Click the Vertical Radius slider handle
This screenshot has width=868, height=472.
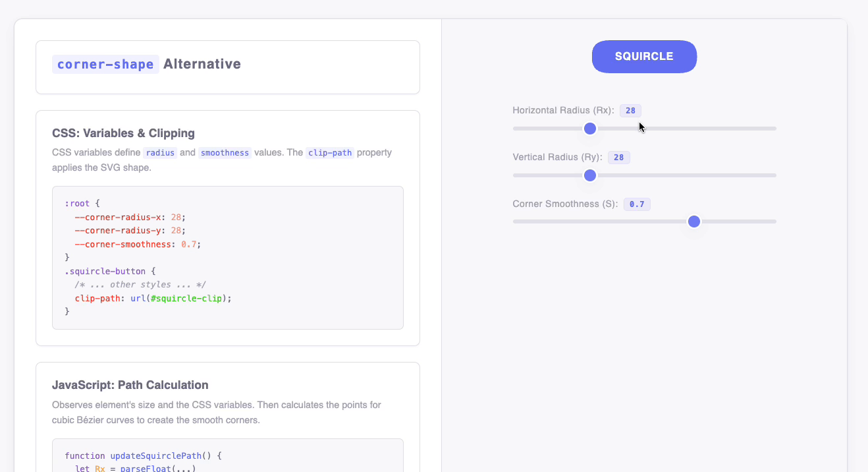point(589,175)
